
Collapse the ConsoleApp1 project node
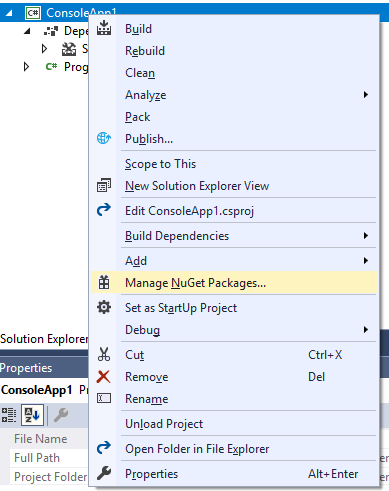pyautogui.click(x=9, y=13)
